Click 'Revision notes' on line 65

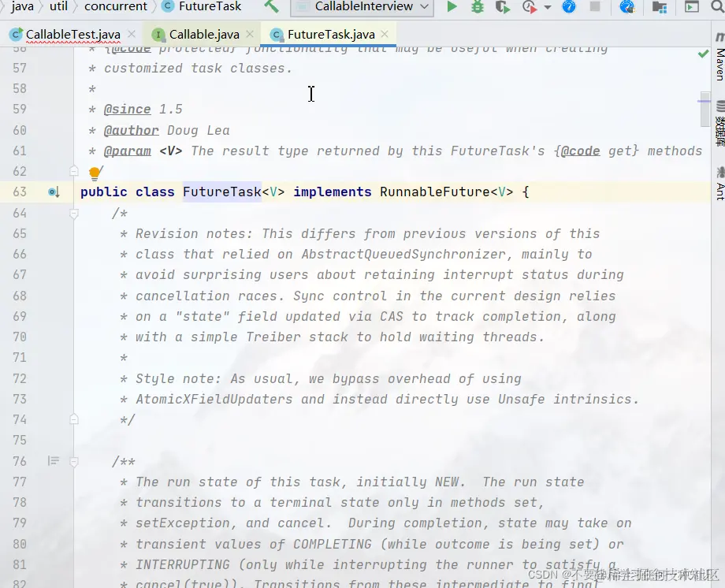191,233
